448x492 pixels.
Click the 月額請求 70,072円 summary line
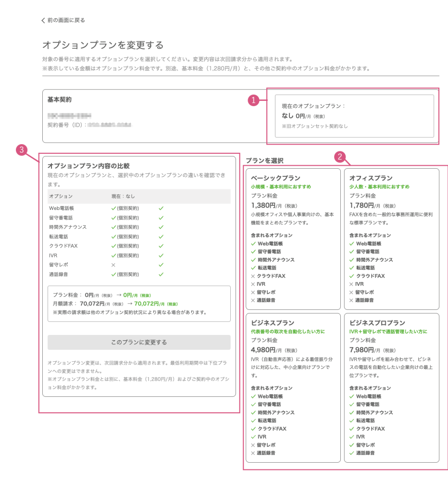115,304
